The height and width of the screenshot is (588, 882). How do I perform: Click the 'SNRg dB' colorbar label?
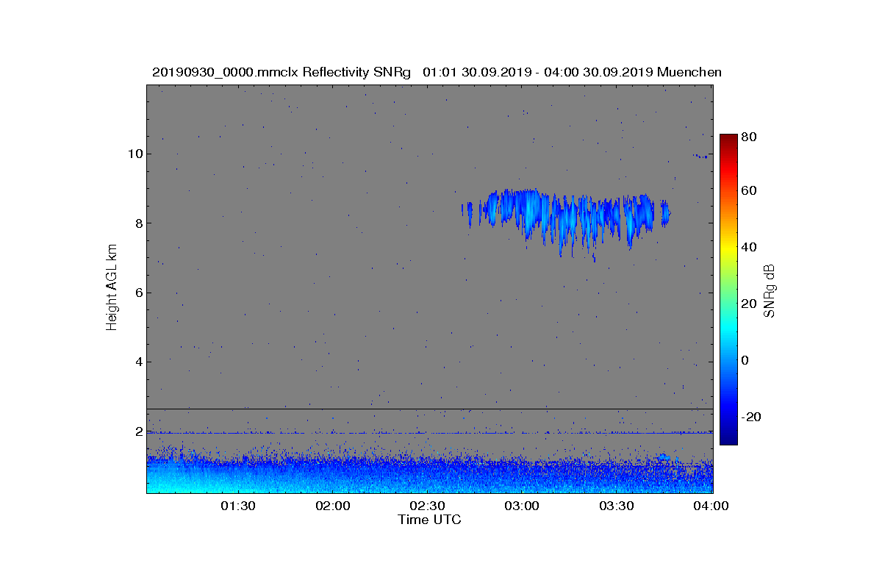770,291
